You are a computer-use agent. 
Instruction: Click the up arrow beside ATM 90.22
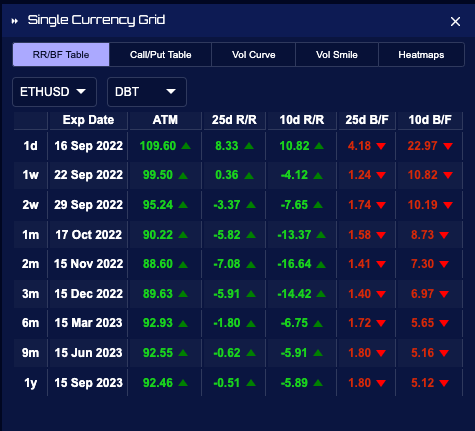point(183,235)
